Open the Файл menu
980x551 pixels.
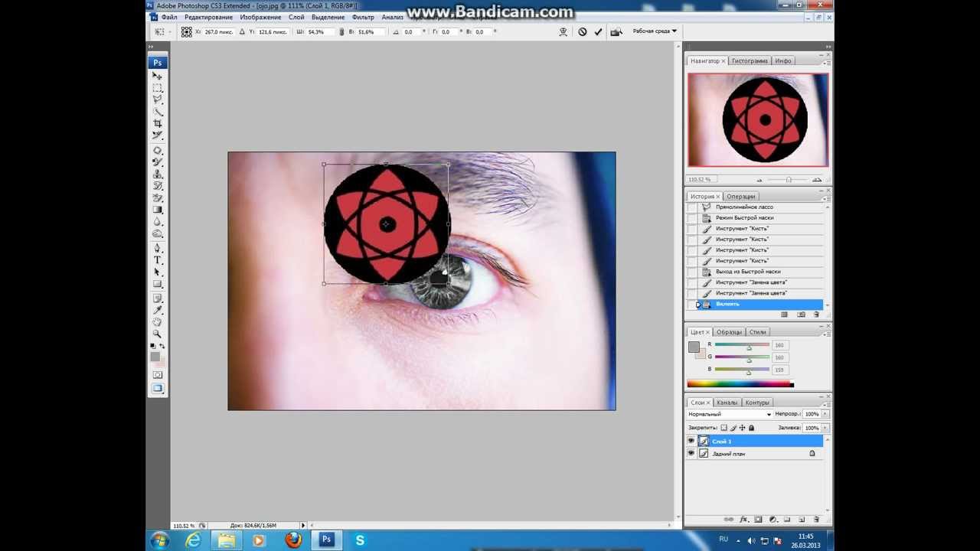click(169, 17)
